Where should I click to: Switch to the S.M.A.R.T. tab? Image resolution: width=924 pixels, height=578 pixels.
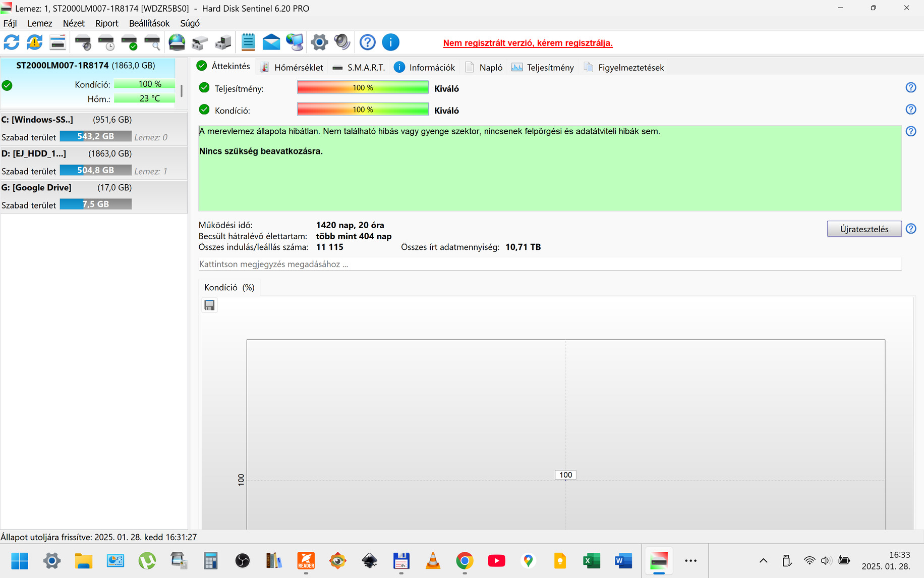359,67
